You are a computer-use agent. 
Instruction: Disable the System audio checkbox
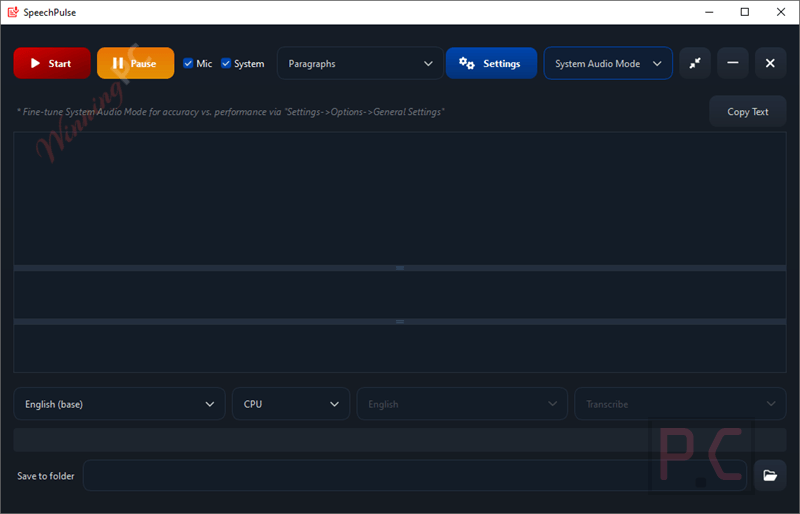click(x=226, y=63)
